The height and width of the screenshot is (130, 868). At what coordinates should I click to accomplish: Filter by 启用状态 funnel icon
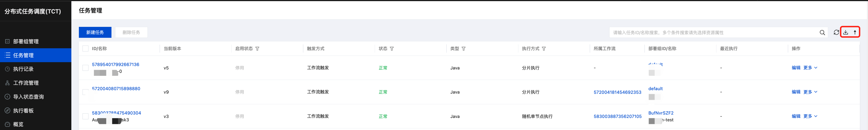[257, 49]
